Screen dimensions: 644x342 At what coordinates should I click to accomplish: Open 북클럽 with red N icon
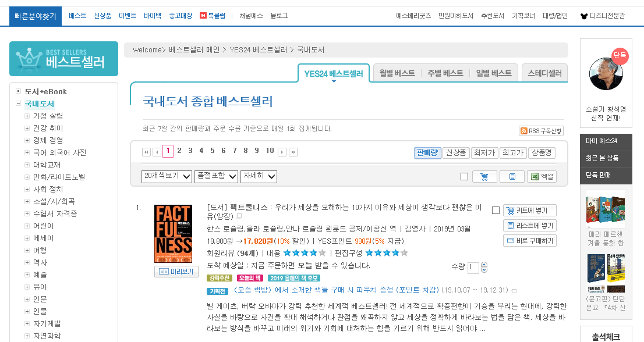click(213, 16)
